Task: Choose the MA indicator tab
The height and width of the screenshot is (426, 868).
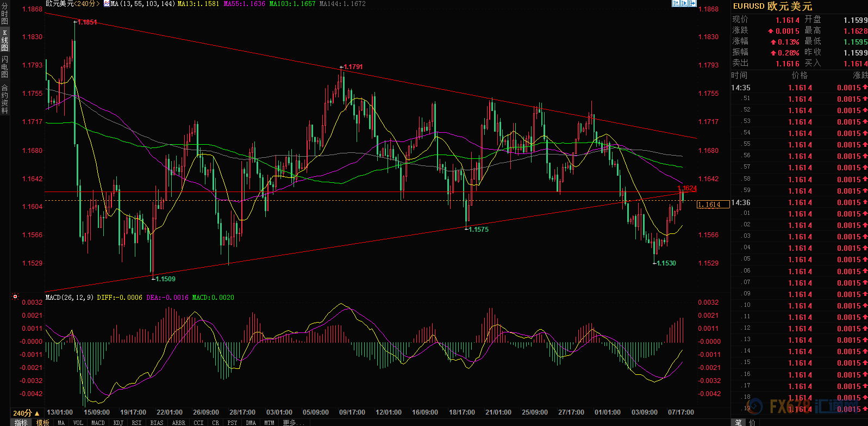Action: 61,422
